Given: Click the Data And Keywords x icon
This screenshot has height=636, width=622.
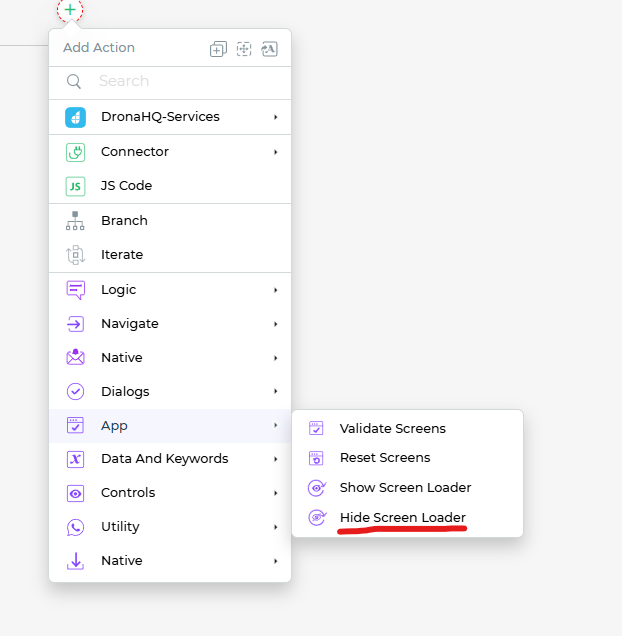Looking at the screenshot, I should tap(75, 460).
